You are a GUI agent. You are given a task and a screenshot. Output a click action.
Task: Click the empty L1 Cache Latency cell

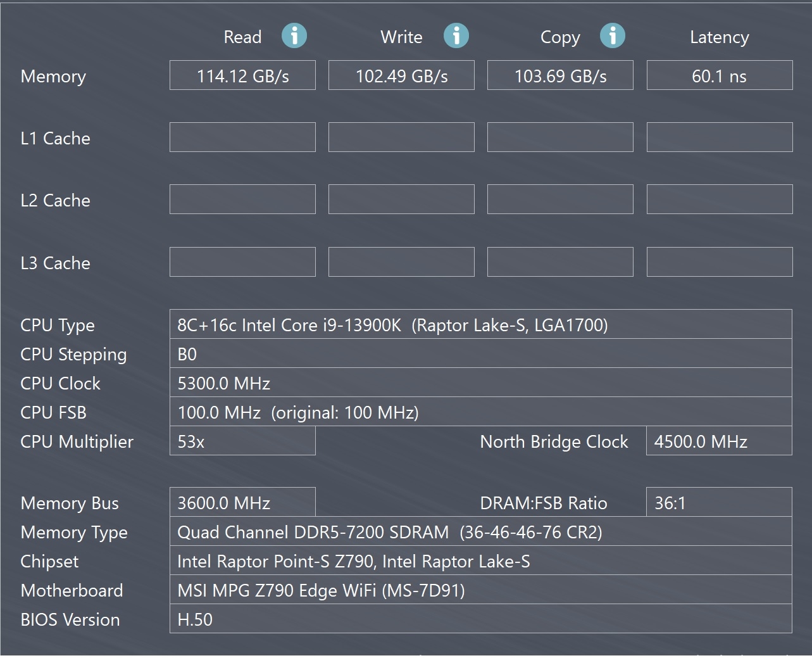720,137
